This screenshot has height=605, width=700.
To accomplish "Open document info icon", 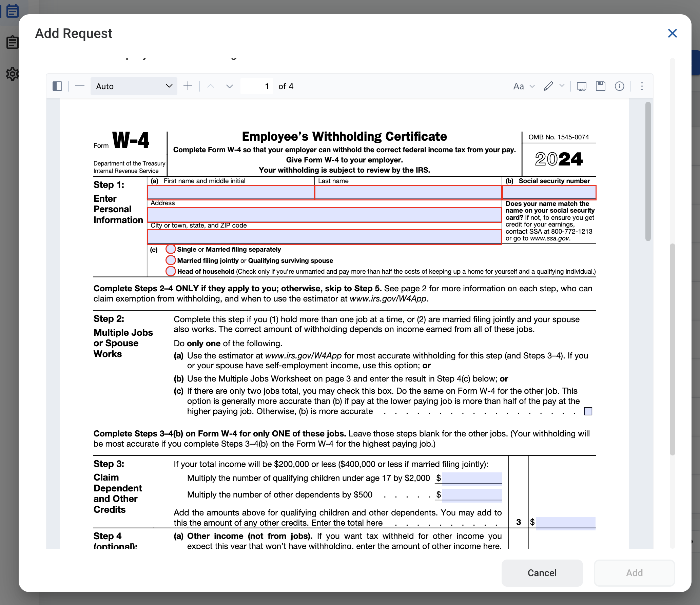I will click(619, 86).
